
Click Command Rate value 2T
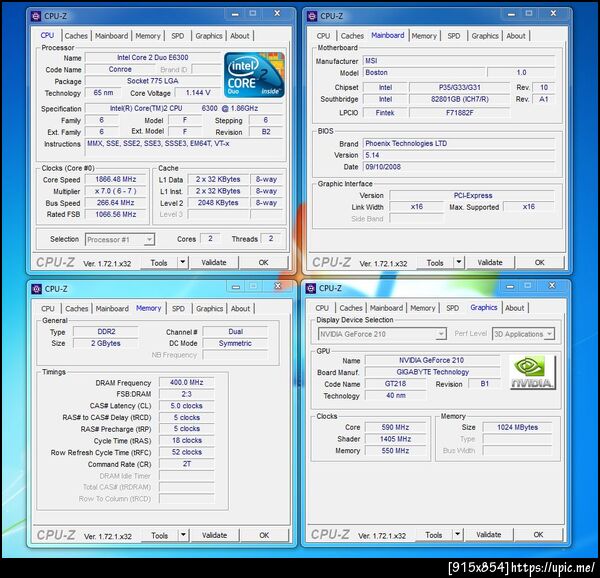tap(187, 464)
